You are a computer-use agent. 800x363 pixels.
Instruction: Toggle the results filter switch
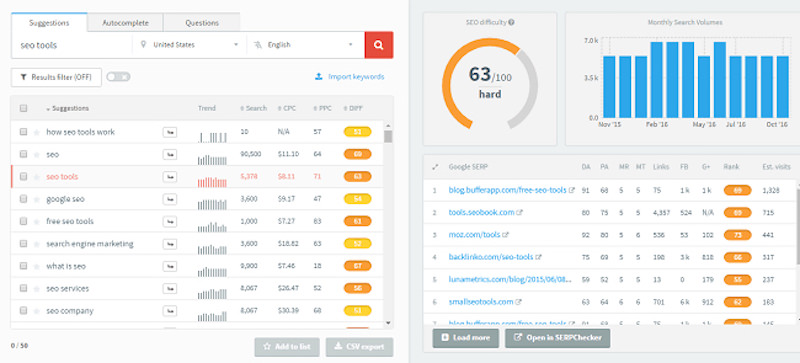[x=118, y=77]
